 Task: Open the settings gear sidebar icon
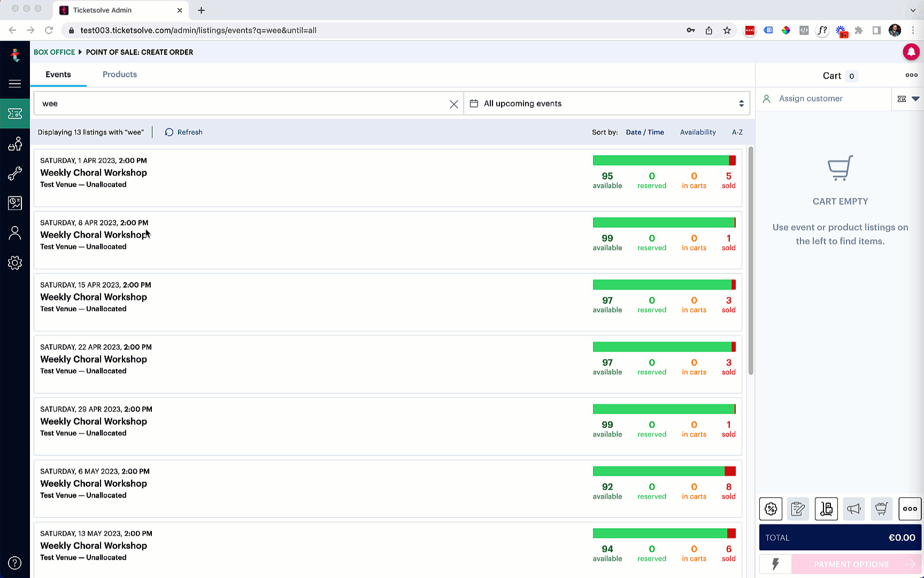[15, 263]
